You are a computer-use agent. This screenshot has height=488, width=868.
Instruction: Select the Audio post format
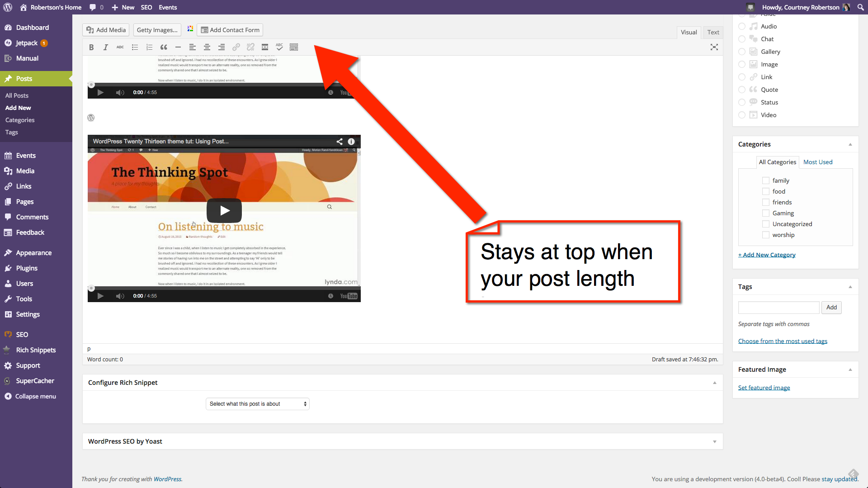click(x=742, y=26)
